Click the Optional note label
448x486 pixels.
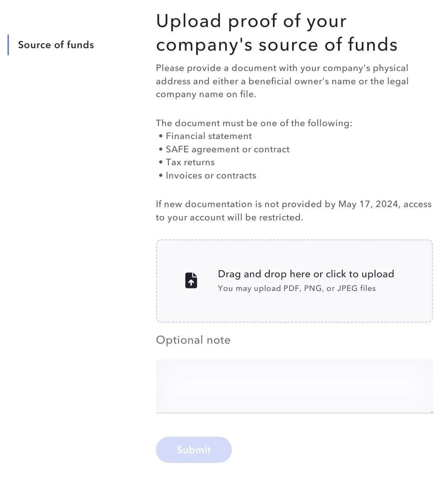click(x=193, y=340)
